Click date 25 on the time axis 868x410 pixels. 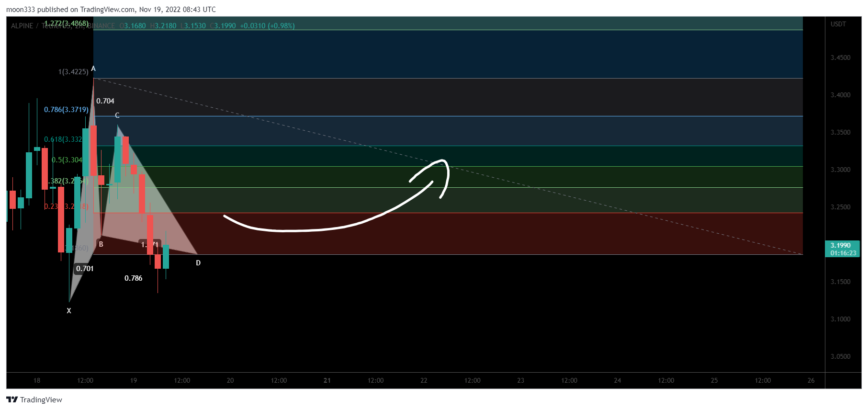(714, 380)
